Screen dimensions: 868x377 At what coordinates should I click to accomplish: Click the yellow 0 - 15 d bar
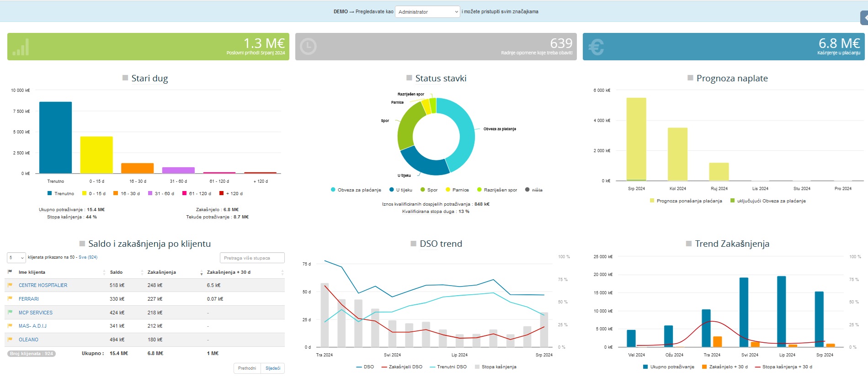tap(96, 155)
